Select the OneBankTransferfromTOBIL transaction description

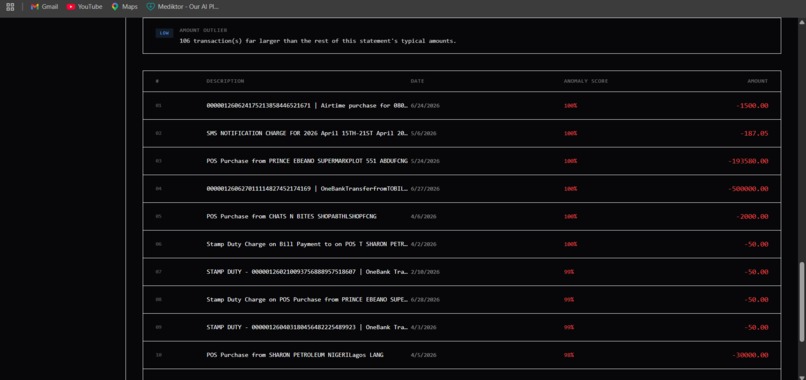pyautogui.click(x=307, y=189)
